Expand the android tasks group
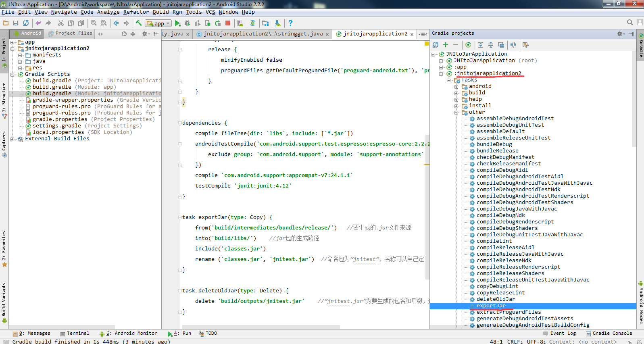Viewport: 644px width, 344px height. [456, 86]
